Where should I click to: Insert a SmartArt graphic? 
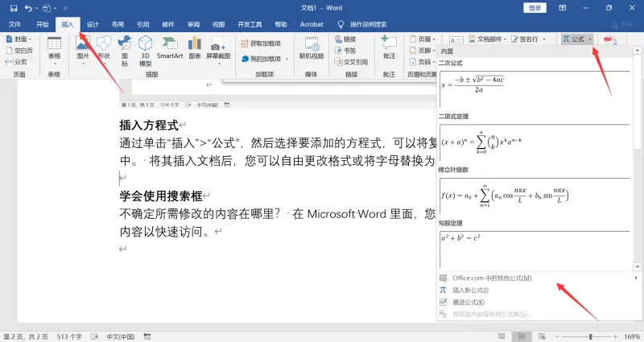[x=170, y=48]
